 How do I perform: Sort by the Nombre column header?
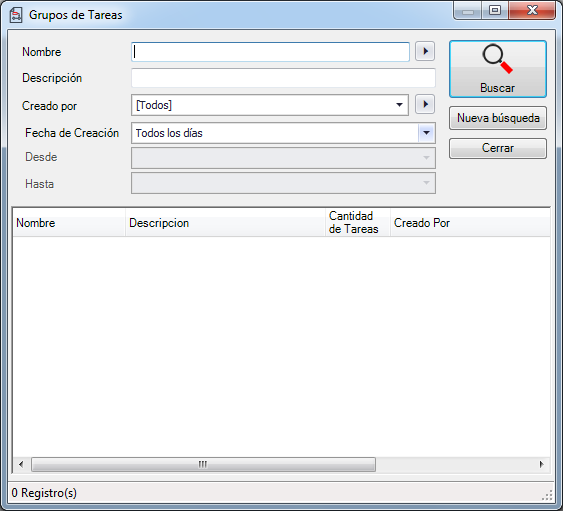[69, 223]
